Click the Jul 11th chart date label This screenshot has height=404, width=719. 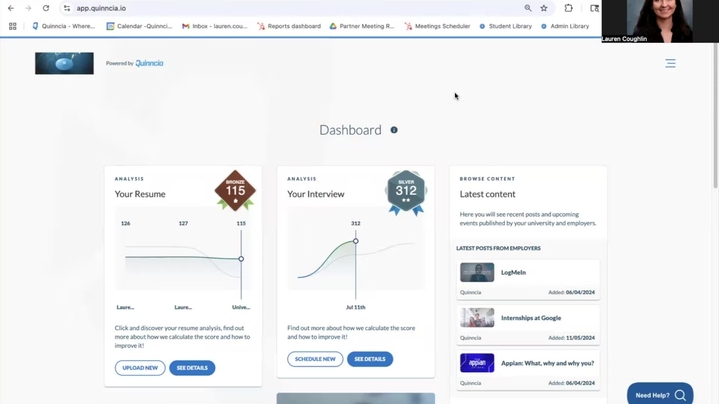[356, 307]
